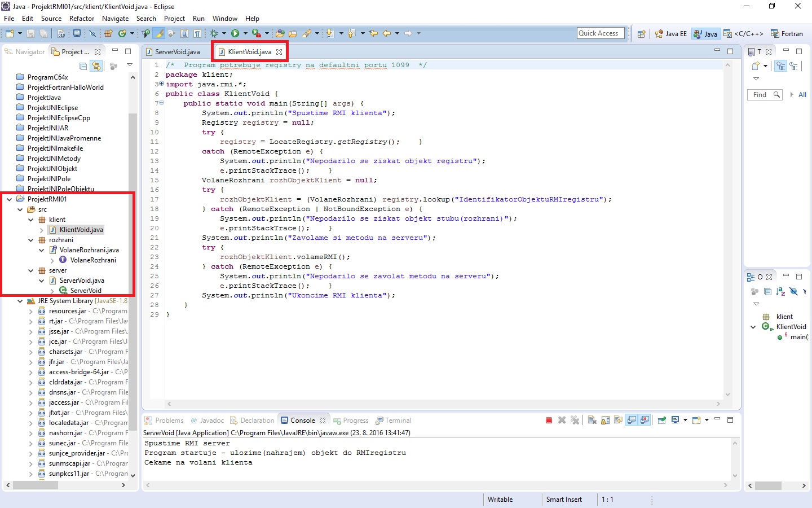Open the Run button dropdown arrow
812x508 pixels.
coord(246,33)
